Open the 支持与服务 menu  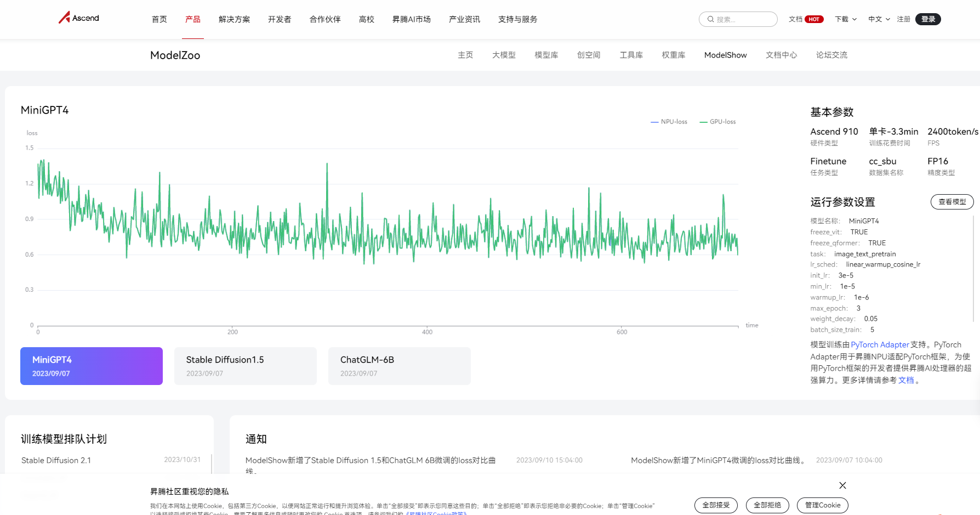(517, 19)
